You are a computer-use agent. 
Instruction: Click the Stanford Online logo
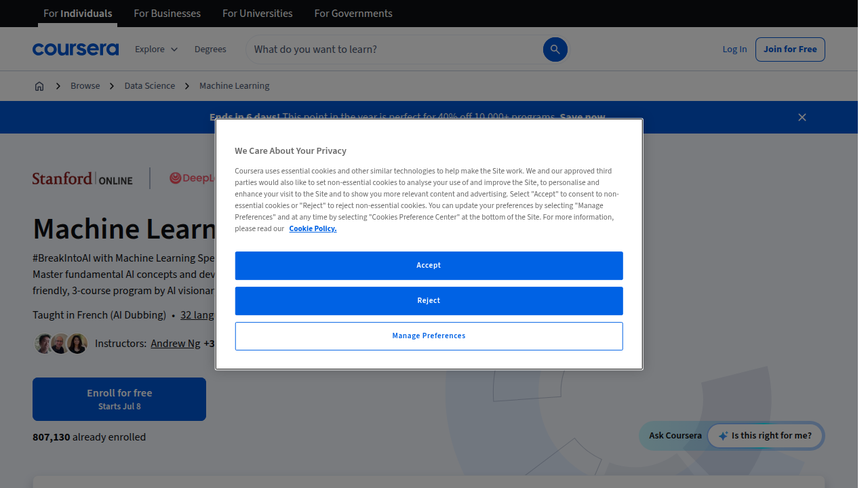coord(83,178)
